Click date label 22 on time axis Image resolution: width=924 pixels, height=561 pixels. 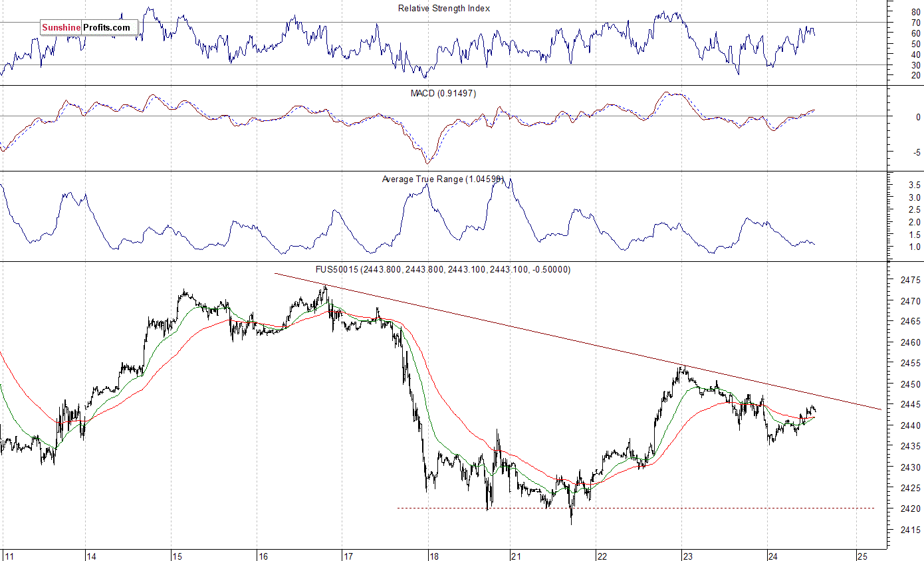601,556
